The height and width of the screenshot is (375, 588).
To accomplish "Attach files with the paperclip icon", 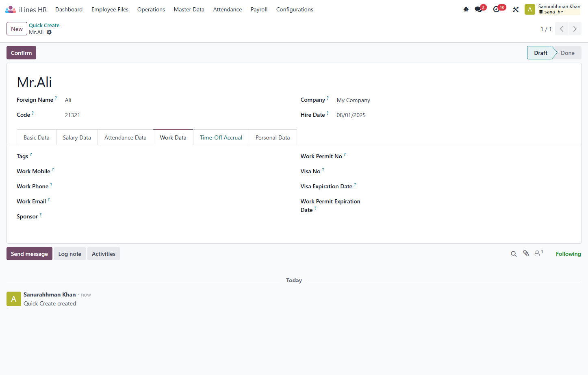I will tap(526, 253).
